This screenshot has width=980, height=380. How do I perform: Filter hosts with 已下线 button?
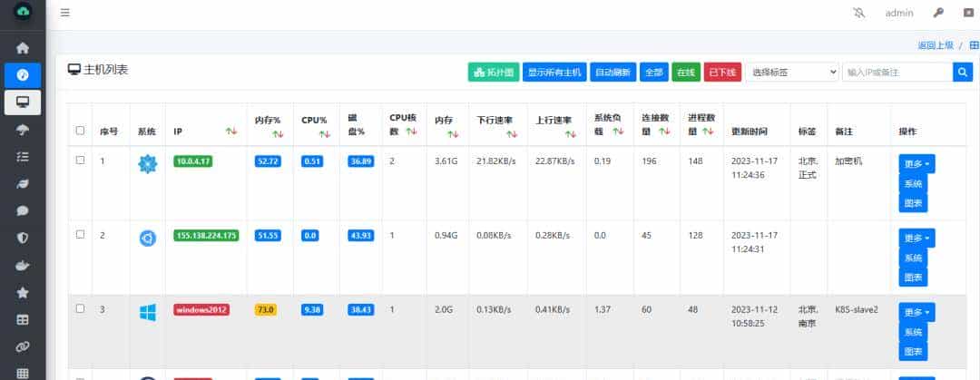pos(722,72)
